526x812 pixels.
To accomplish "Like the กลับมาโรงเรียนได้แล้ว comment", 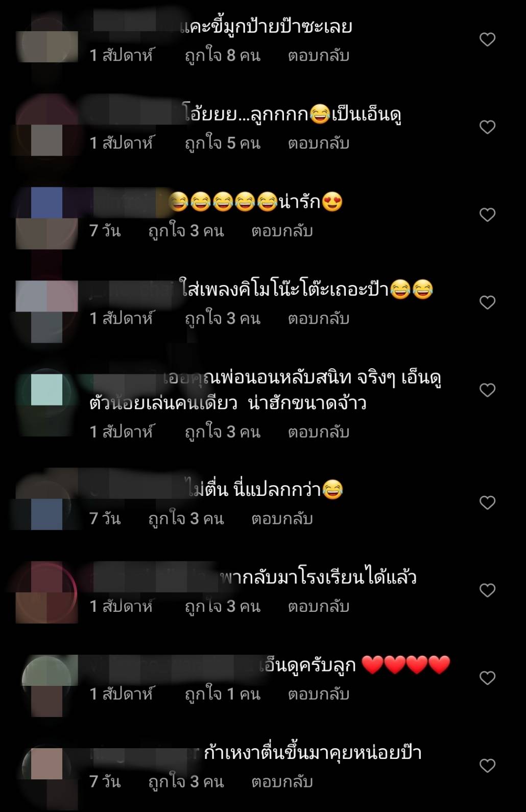I will click(x=487, y=590).
